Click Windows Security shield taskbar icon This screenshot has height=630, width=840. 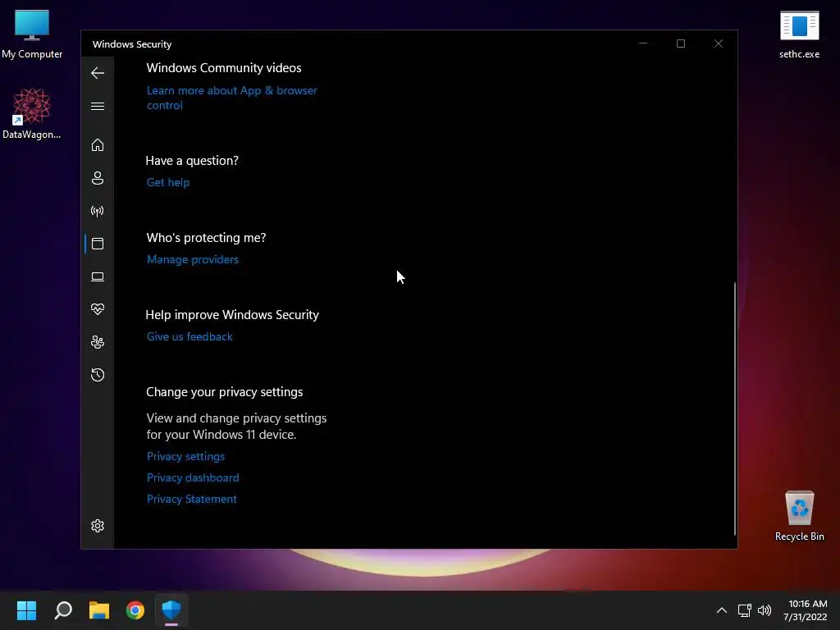click(x=171, y=610)
